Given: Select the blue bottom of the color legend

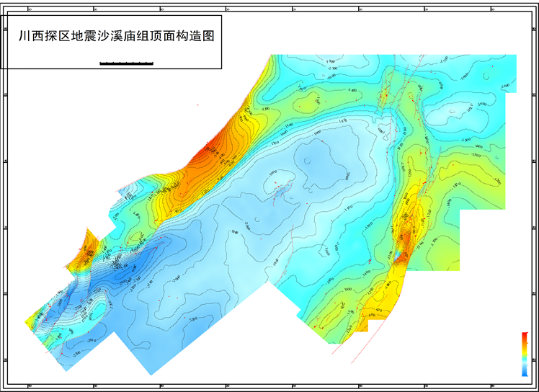Looking at the screenshot, I should click(x=524, y=373).
